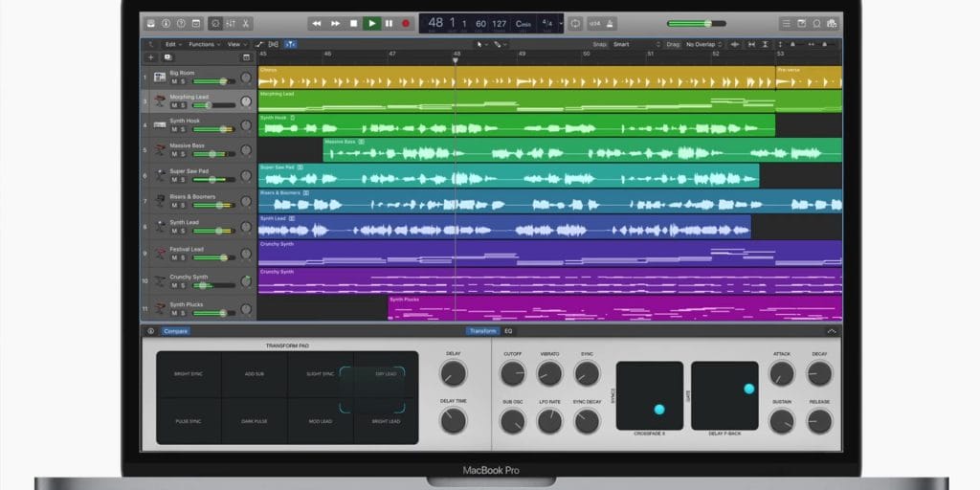Click the horizontal auto zoom icon
Screen dimensions: 980x490
tap(751, 44)
